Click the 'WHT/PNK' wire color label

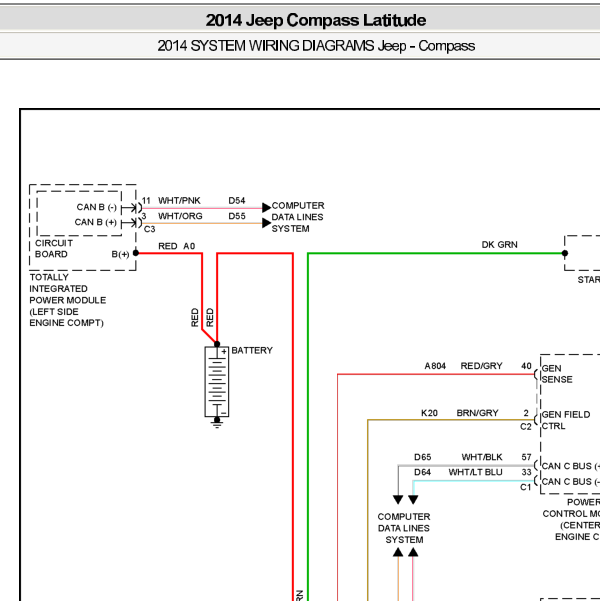[x=179, y=200]
